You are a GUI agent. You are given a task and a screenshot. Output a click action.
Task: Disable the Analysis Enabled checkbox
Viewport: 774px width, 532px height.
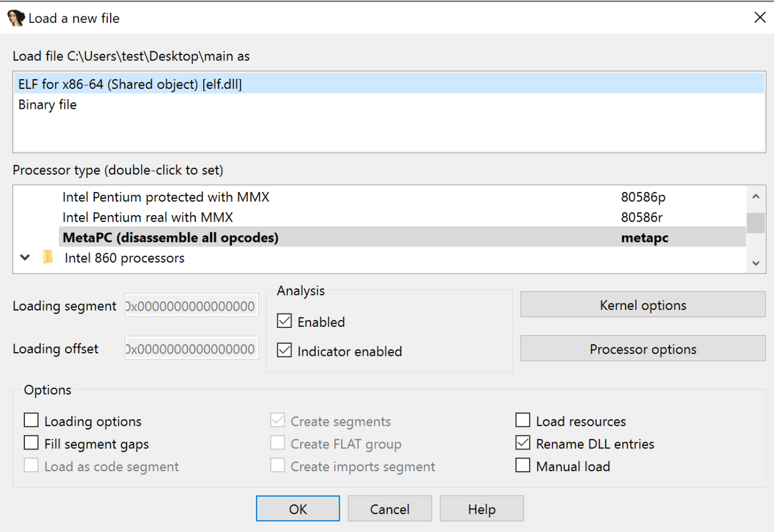285,321
